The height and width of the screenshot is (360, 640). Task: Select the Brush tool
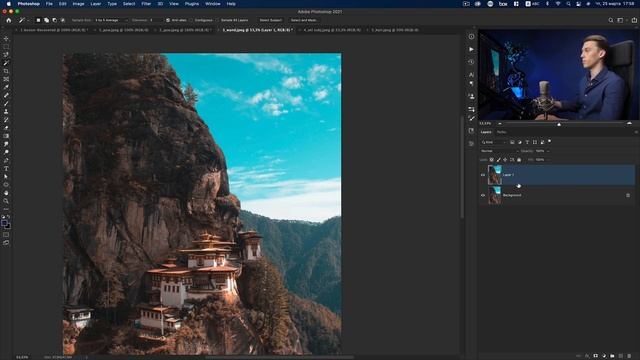click(6, 103)
